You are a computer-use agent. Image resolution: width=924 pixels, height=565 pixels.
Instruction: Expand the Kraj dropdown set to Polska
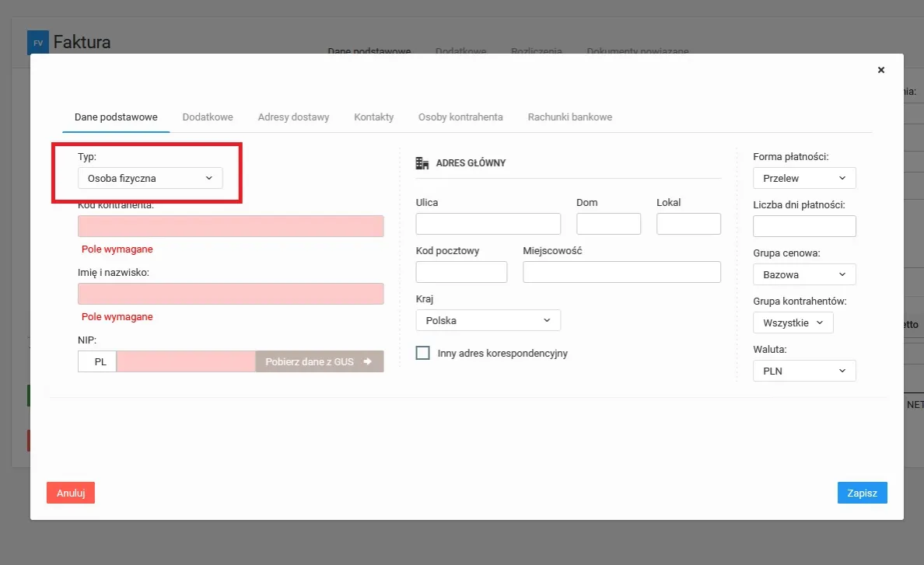pyautogui.click(x=488, y=320)
